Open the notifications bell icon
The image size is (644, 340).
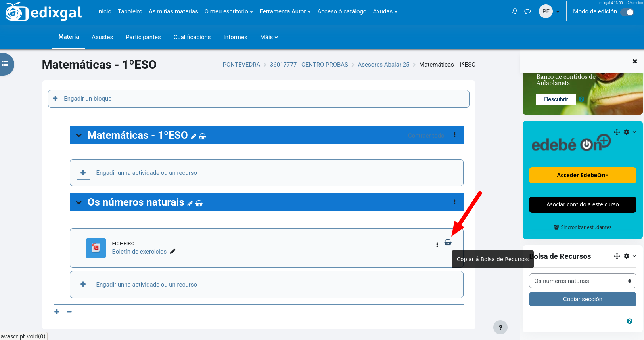[x=515, y=11]
